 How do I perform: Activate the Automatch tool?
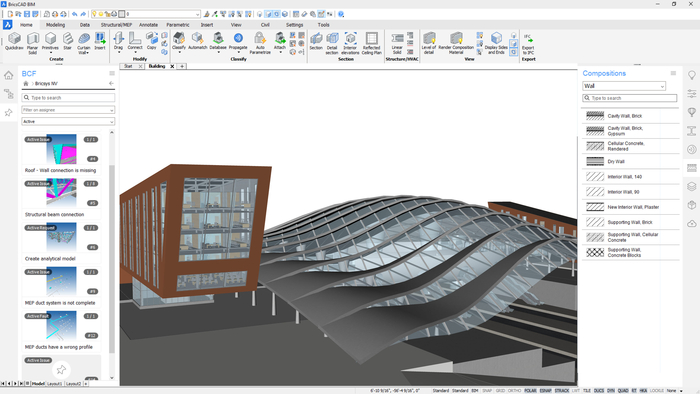[197, 41]
